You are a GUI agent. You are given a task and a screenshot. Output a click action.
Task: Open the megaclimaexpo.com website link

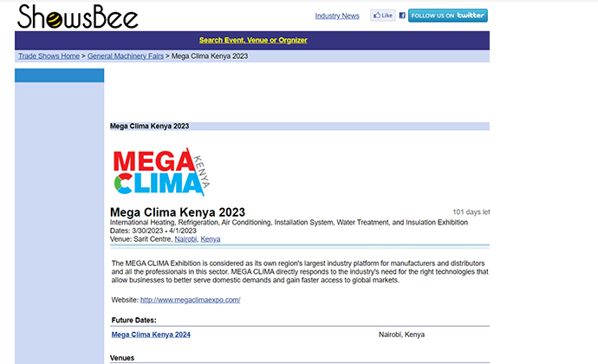(190, 300)
